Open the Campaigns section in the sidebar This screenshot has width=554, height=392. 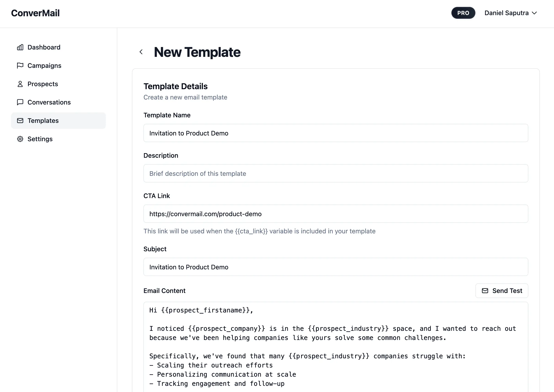(44, 66)
